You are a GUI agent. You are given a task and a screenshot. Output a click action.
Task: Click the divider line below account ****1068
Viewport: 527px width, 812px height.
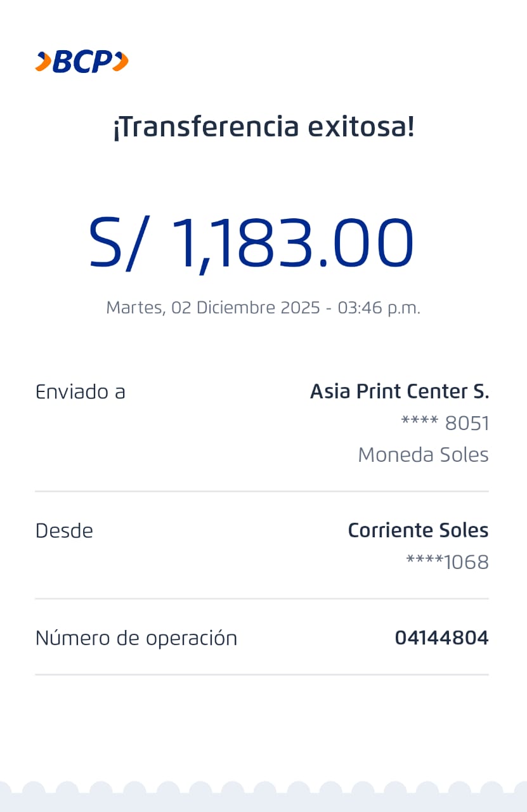[x=261, y=598]
